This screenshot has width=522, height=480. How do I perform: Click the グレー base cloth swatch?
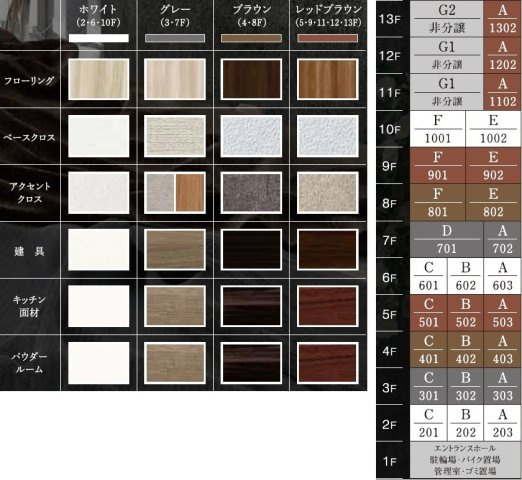tap(175, 136)
